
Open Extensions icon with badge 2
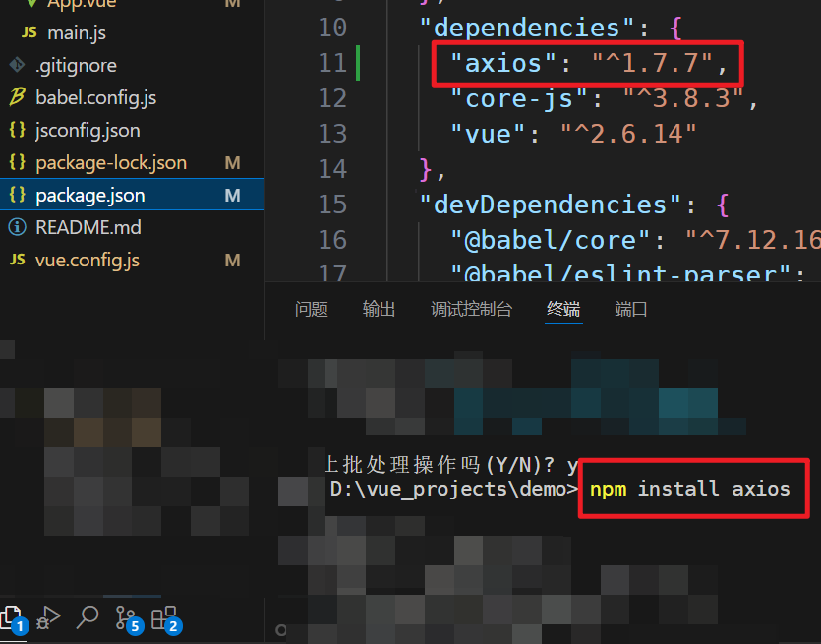[166, 619]
